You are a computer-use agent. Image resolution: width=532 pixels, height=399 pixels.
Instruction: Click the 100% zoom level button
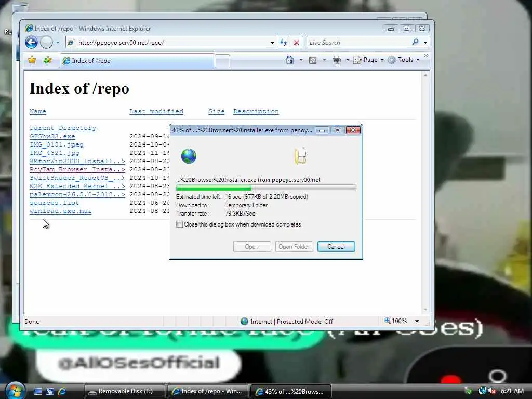coord(395,321)
